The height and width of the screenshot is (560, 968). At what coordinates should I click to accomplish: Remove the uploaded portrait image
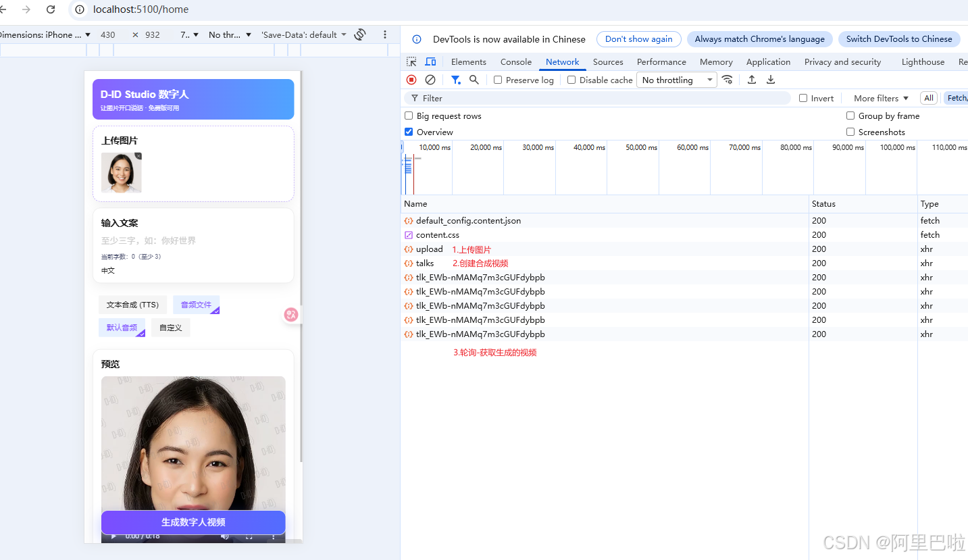(138, 156)
